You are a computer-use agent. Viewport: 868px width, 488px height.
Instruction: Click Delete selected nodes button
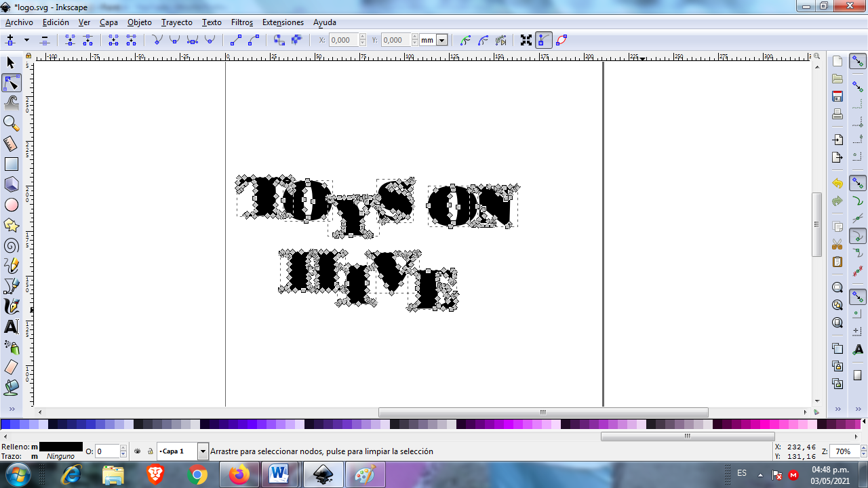tap(45, 40)
